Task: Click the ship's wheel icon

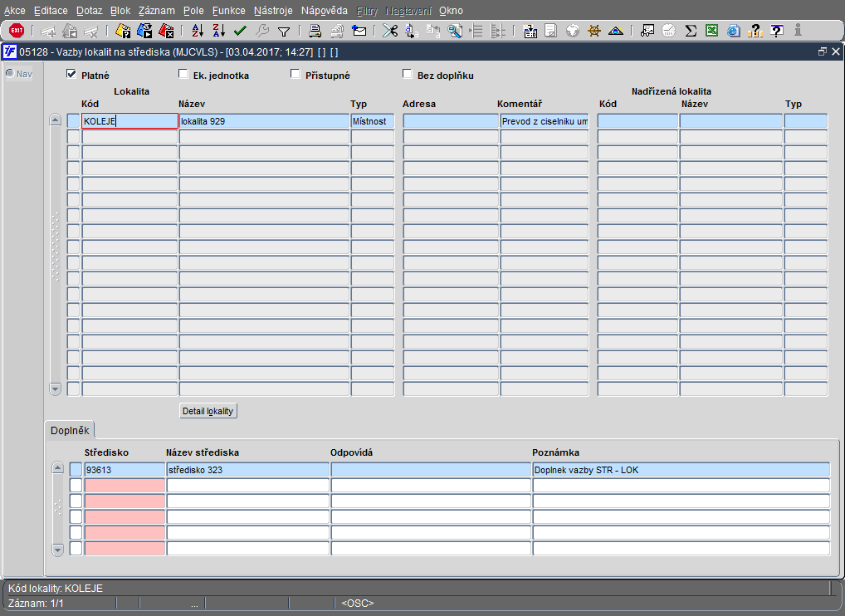Action: tap(593, 31)
